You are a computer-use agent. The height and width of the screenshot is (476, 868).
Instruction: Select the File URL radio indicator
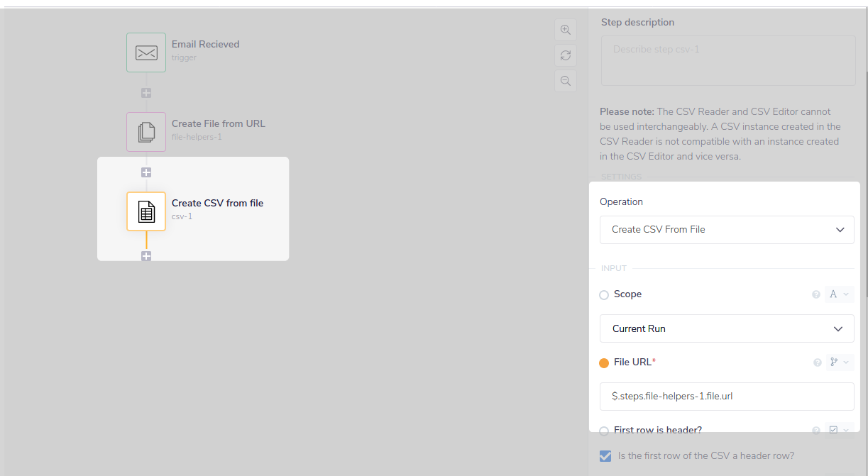[x=603, y=362]
